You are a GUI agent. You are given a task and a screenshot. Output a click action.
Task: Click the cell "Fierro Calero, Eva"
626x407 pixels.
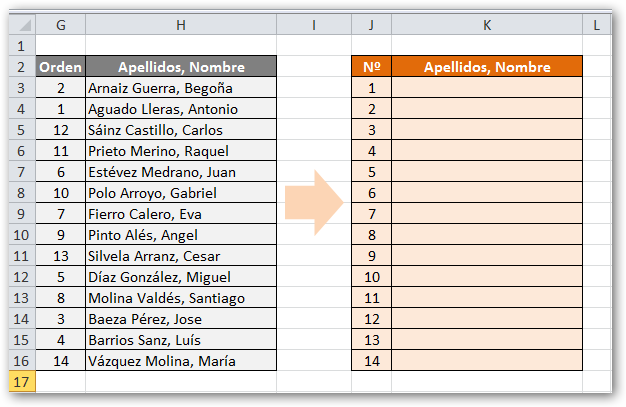point(180,214)
